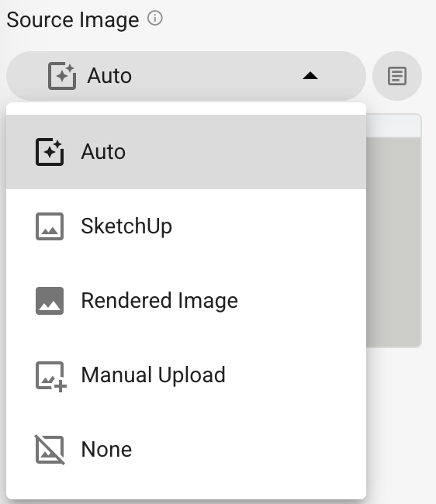Click the crossed-out image icon for None
This screenshot has width=436, height=504.
point(50,450)
